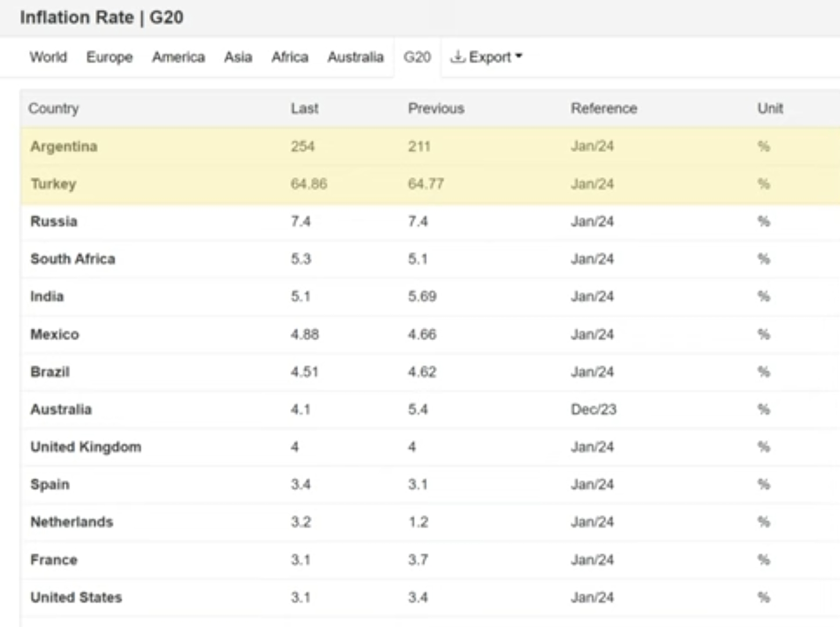Click Spain's last value 3.4

pos(301,485)
